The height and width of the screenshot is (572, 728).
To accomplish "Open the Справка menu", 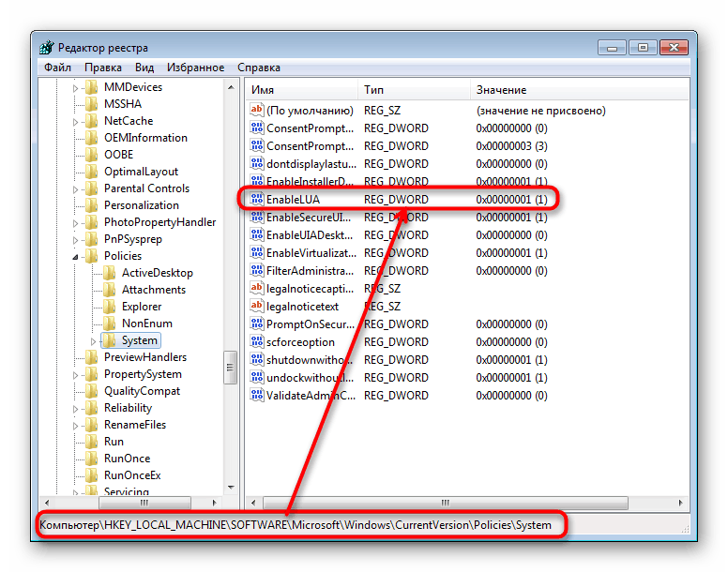I will click(259, 68).
